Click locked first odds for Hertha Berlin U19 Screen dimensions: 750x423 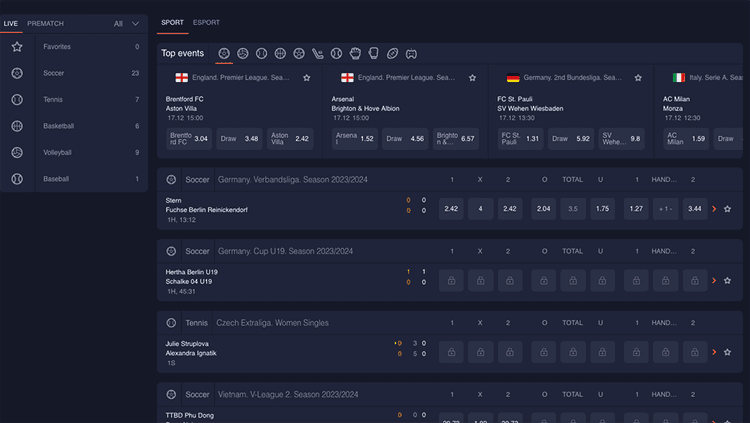click(451, 280)
